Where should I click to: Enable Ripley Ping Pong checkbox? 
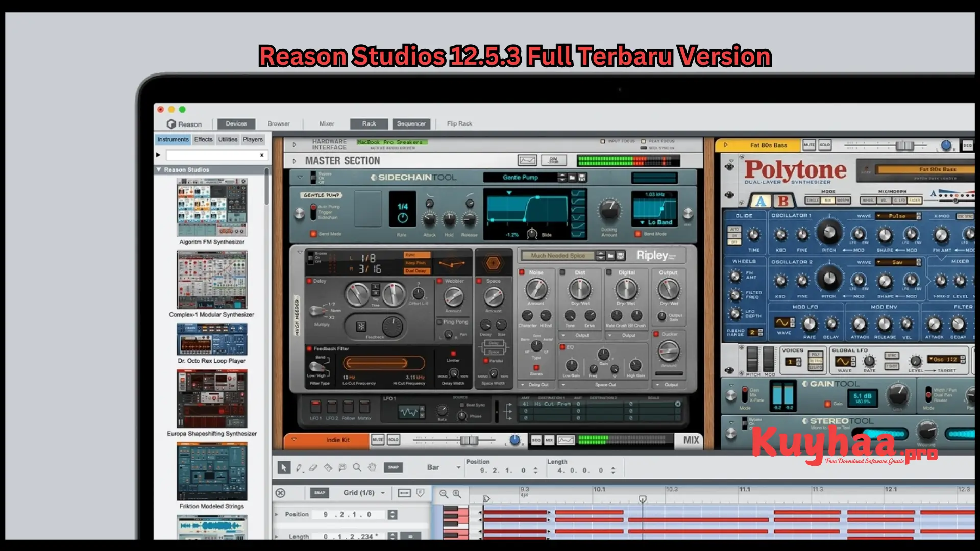tap(439, 322)
